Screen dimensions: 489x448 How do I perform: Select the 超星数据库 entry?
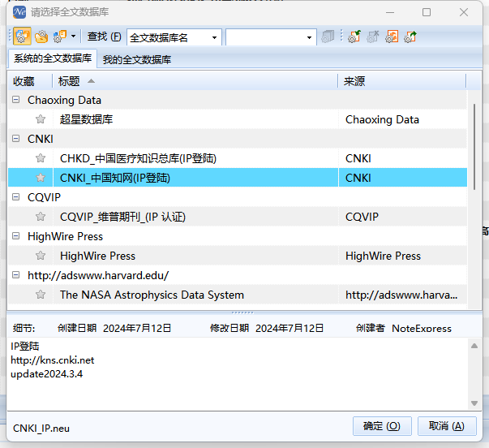click(87, 119)
